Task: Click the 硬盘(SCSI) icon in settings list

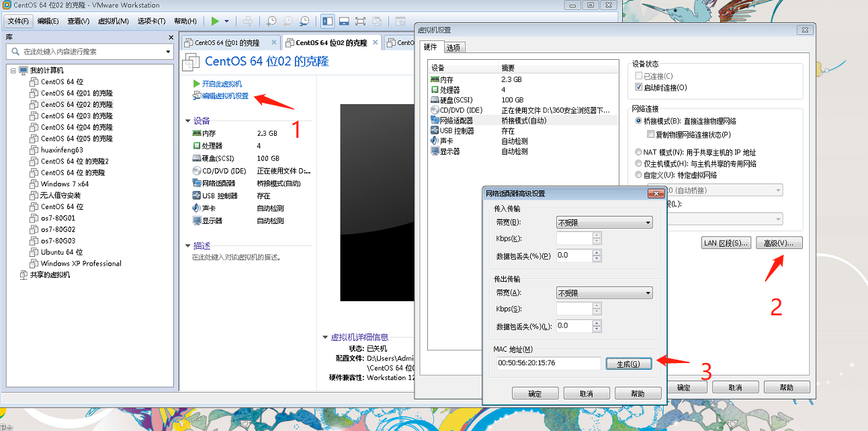Action: point(435,100)
